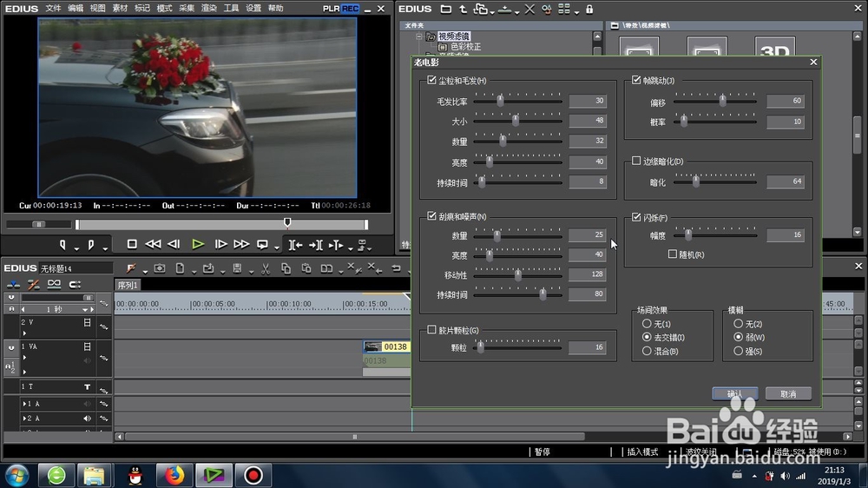Click the QQ penguin icon in taskbar
This screenshot has height=488, width=868.
(135, 475)
